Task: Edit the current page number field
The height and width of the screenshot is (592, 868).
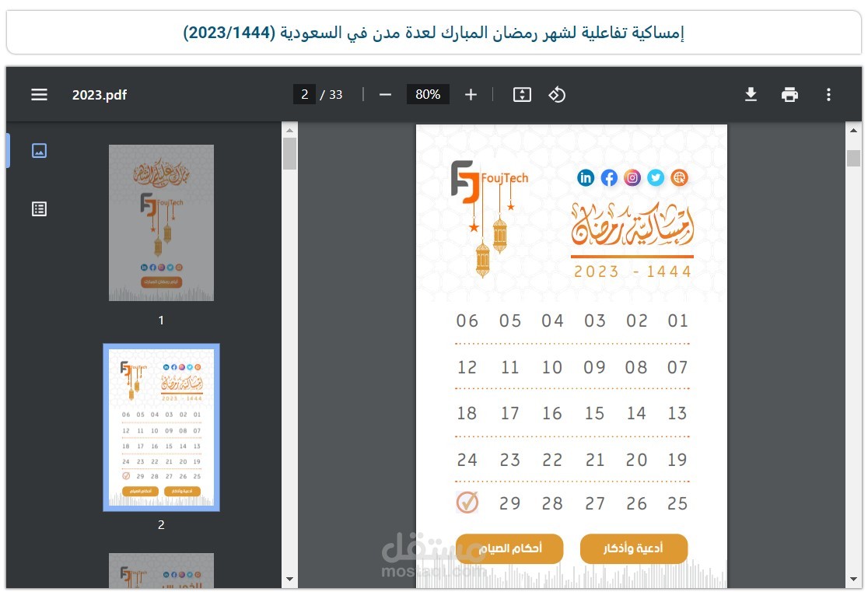Action: click(303, 94)
